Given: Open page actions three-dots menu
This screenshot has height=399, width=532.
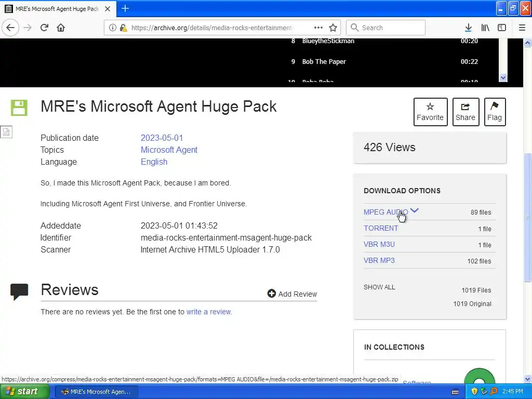Looking at the screenshot, I should tap(318, 28).
